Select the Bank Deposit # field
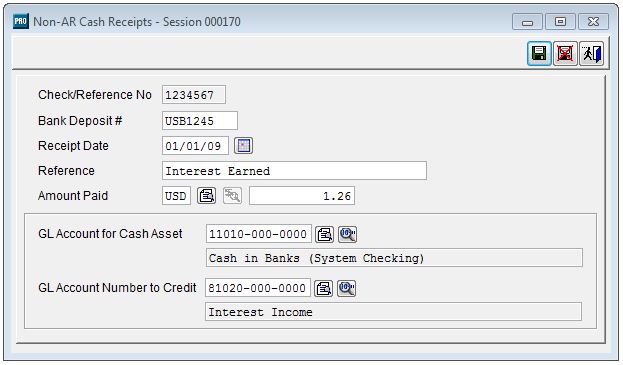This screenshot has width=623, height=365. 200,120
